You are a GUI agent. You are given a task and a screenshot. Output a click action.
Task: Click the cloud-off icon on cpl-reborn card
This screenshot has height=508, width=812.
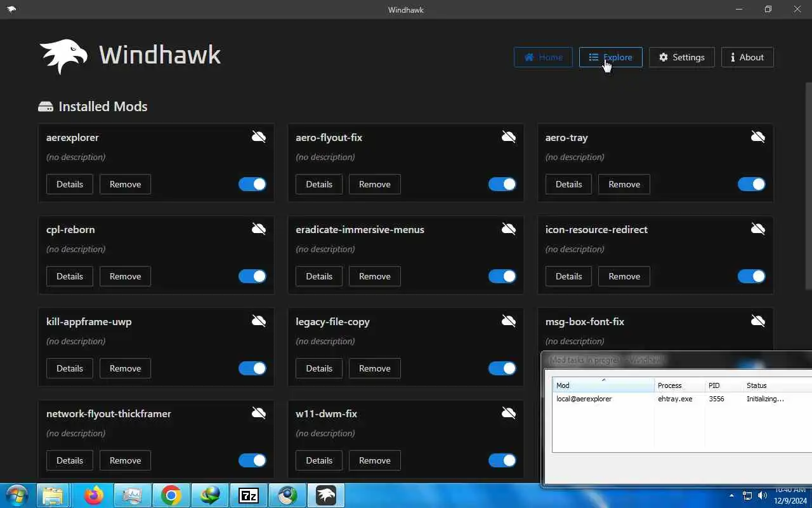point(259,229)
